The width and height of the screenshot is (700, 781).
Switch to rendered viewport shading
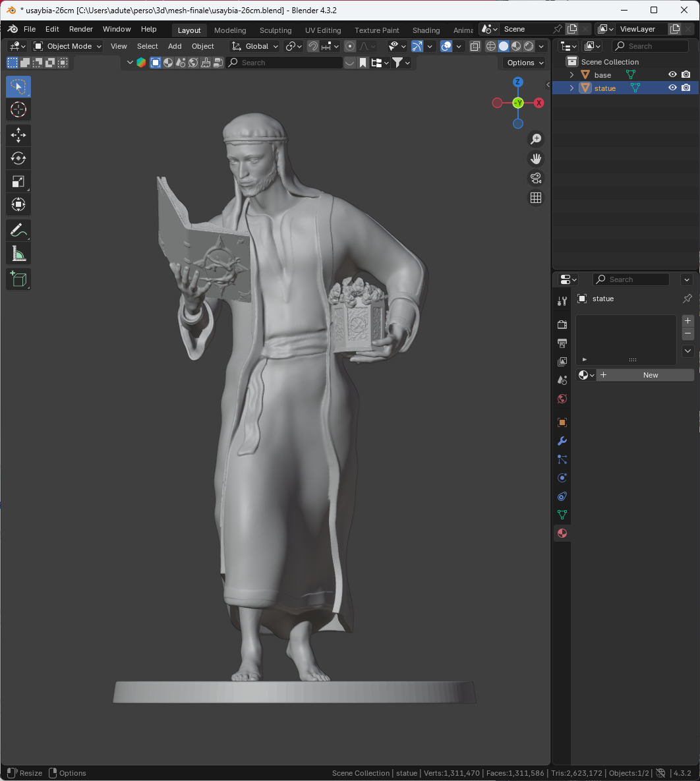point(529,46)
